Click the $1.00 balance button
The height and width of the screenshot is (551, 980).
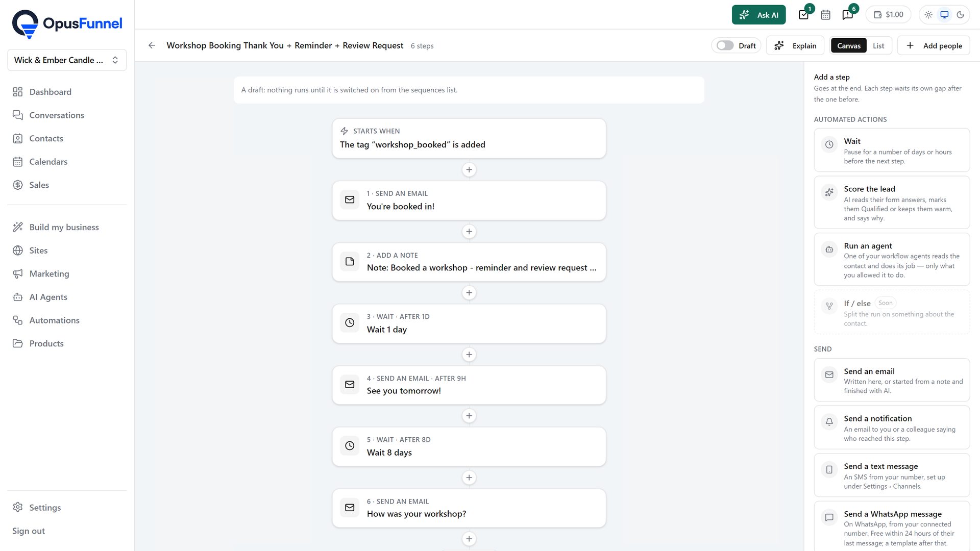point(888,15)
